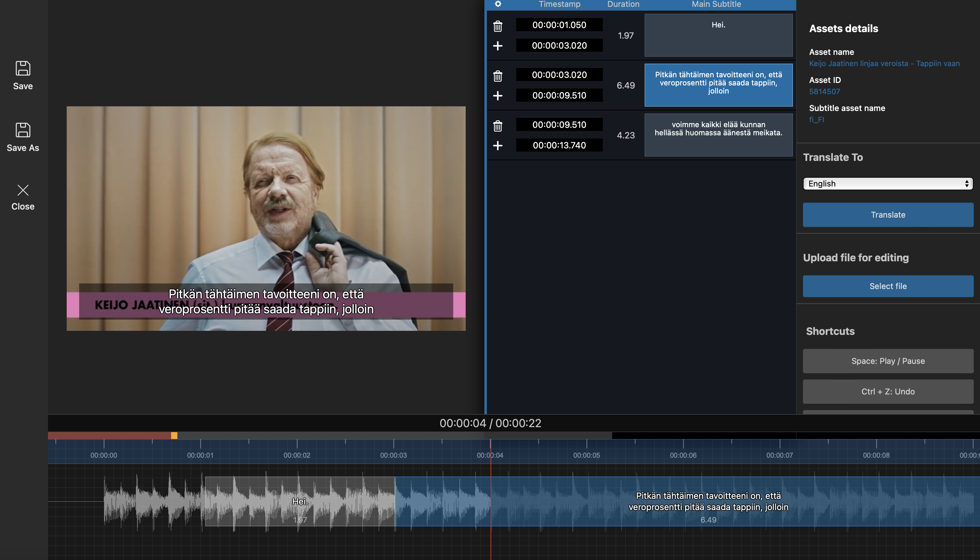Image resolution: width=980 pixels, height=560 pixels.
Task: Close the subtitle editor with X icon
Action: coord(23,191)
